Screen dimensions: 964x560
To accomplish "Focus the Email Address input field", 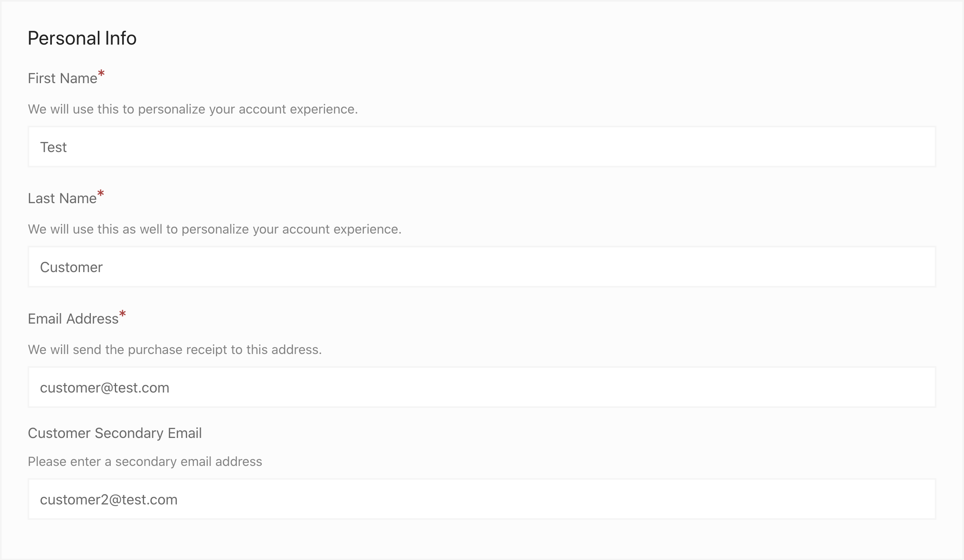I will point(482,387).
